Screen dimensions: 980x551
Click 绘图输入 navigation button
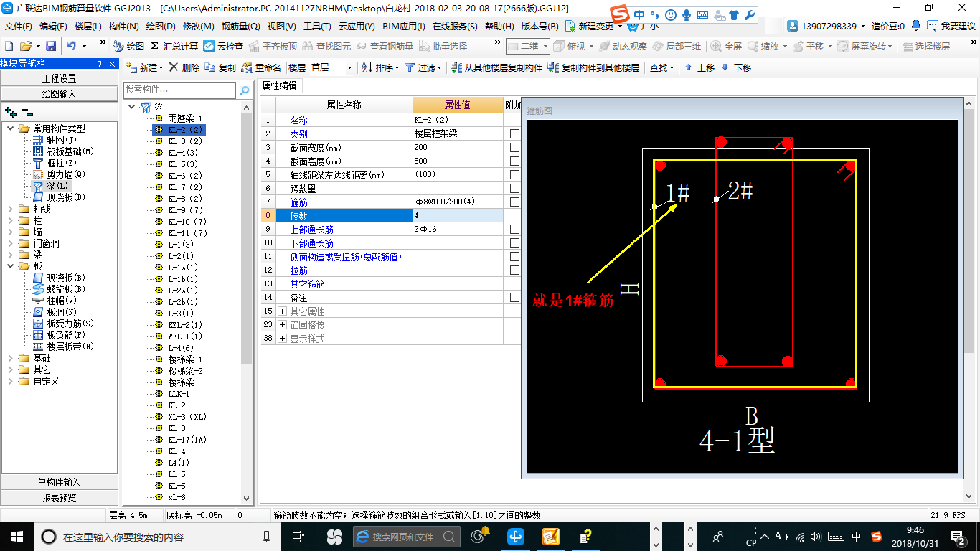tap(59, 94)
